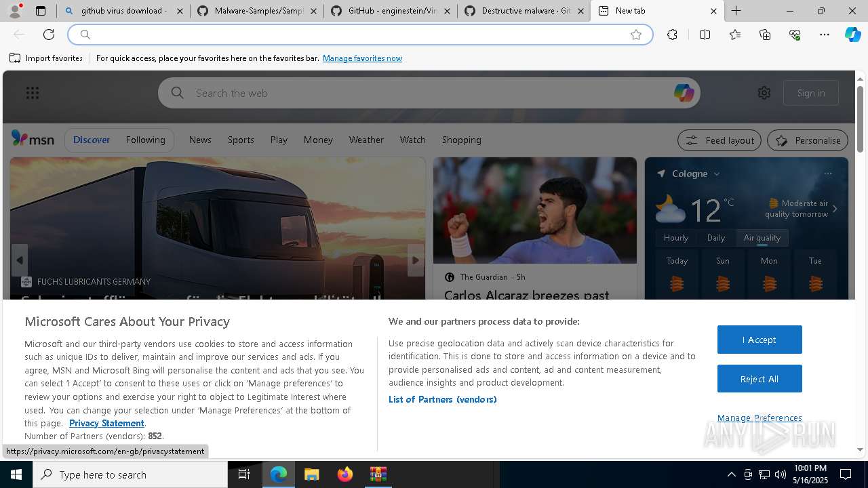Image resolution: width=868 pixels, height=488 pixels.
Task: Click Windows taskbar search box
Action: coord(130,474)
